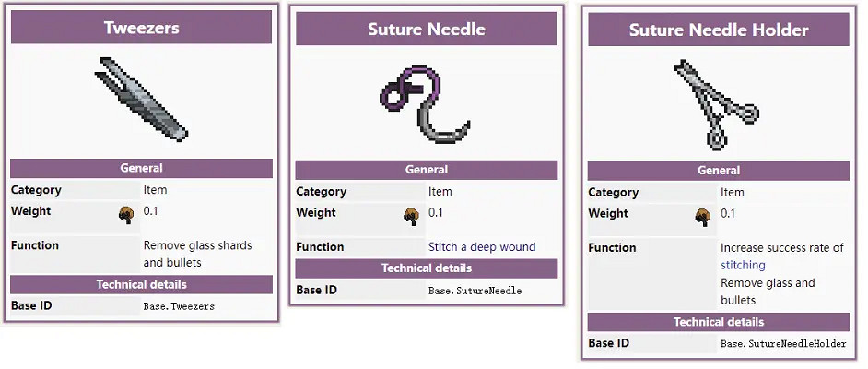This screenshot has height=369, width=868.
Task: Select the Base.Tweezers ID text
Action: pos(179,305)
